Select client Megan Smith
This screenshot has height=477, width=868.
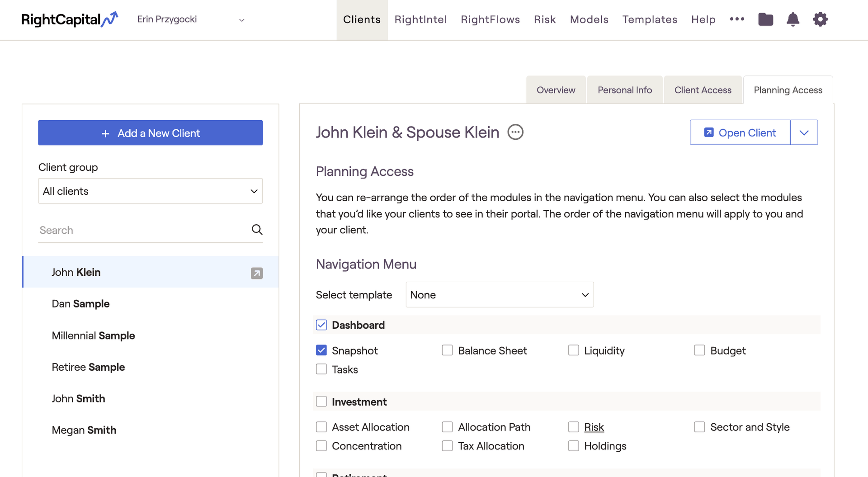click(x=151, y=430)
